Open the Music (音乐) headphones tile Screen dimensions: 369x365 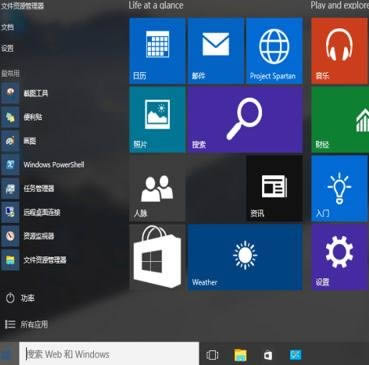[340, 51]
